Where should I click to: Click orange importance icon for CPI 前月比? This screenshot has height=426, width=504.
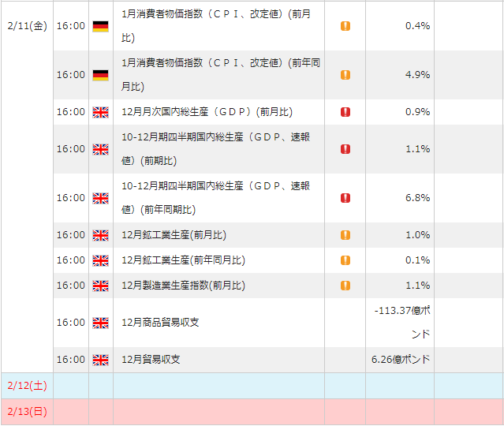[x=345, y=26]
